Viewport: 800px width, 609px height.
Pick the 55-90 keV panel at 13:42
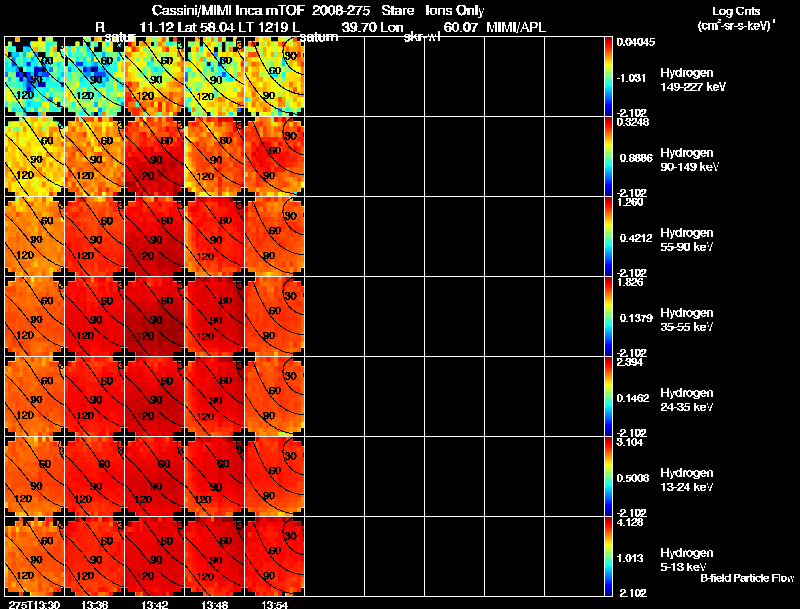tap(155, 236)
